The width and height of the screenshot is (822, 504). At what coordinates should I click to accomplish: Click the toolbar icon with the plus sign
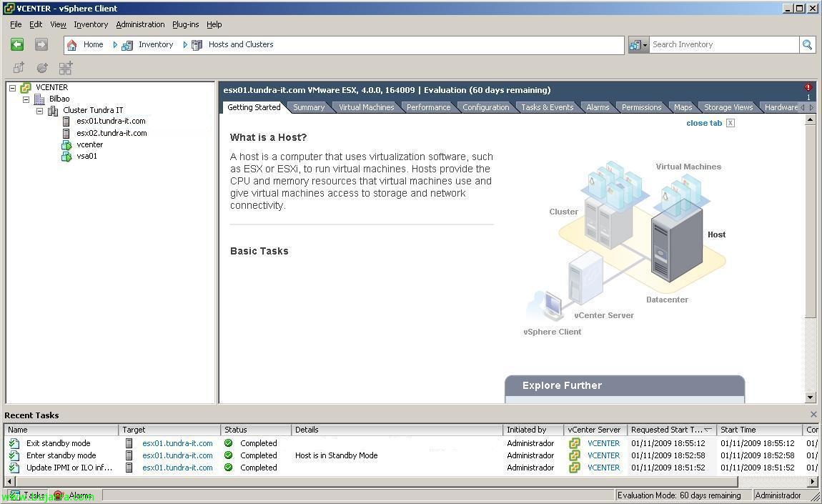[66, 68]
